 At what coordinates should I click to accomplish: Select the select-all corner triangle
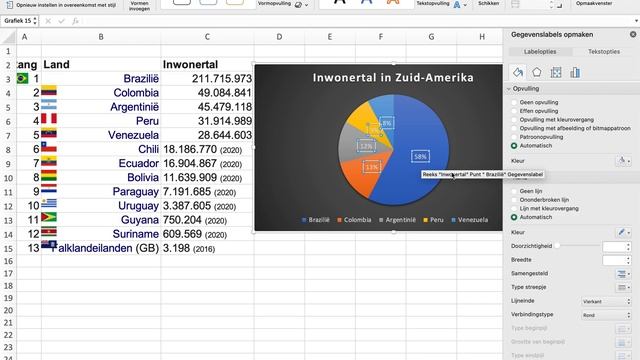(x=9, y=37)
